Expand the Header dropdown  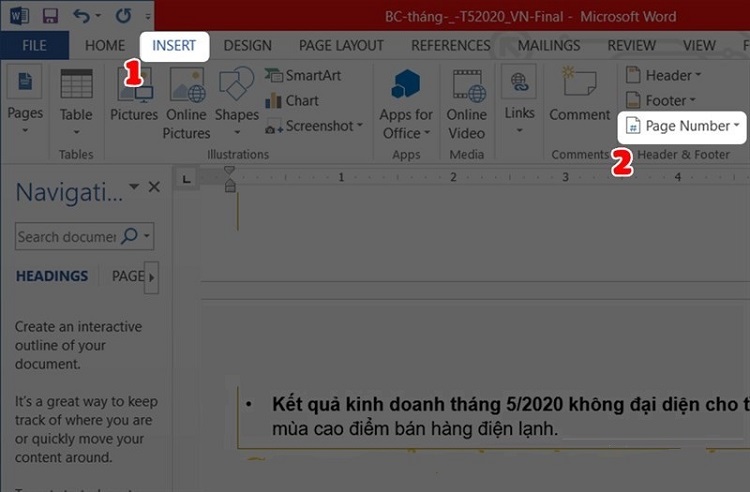[663, 75]
